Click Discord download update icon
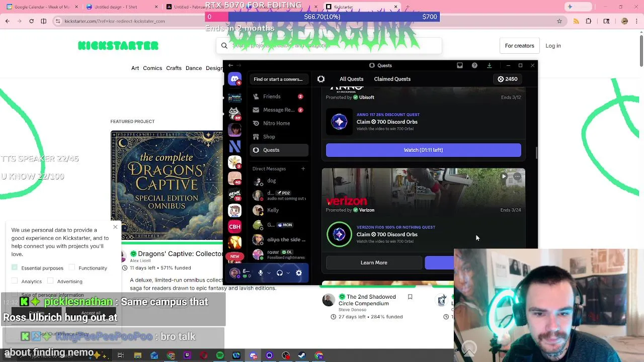 [489, 65]
